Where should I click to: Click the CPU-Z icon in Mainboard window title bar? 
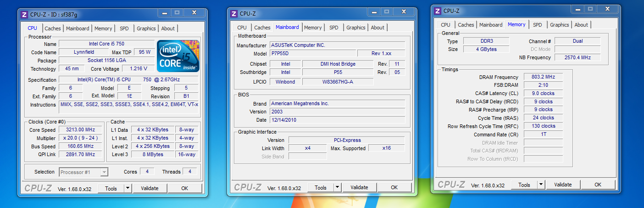pyautogui.click(x=234, y=14)
